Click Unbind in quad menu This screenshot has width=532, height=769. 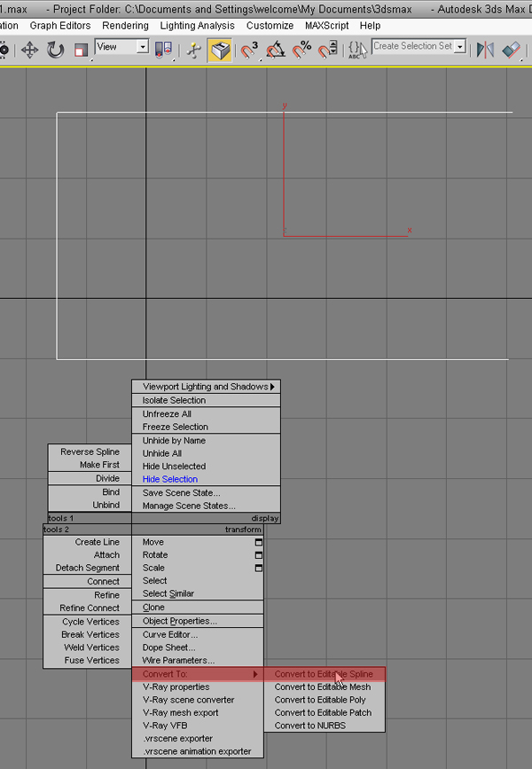click(x=90, y=505)
